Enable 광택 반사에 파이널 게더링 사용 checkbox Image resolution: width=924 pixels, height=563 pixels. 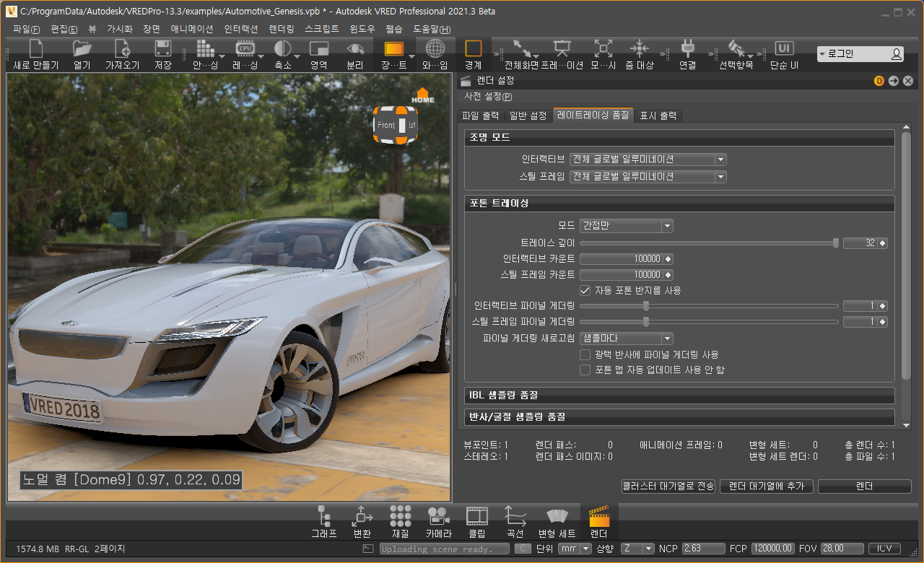(x=585, y=354)
